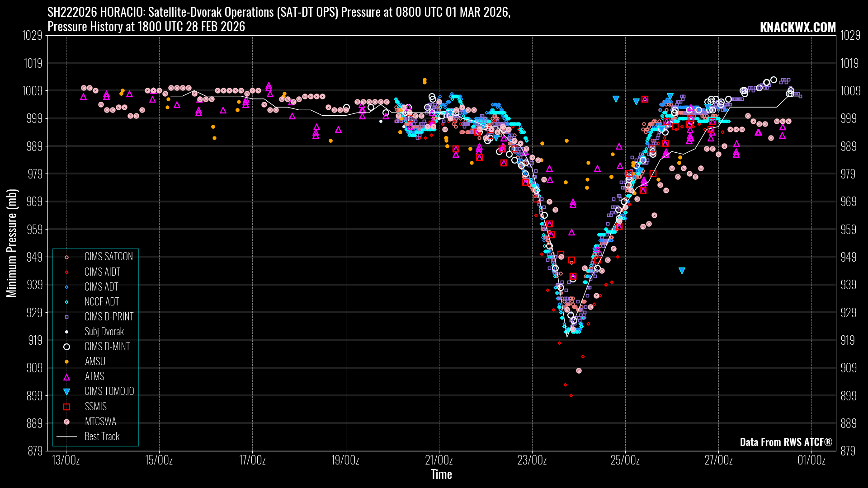Screen dimensions: 868x488
Task: Click the AMSU orange dot legend icon
Action: 66,362
